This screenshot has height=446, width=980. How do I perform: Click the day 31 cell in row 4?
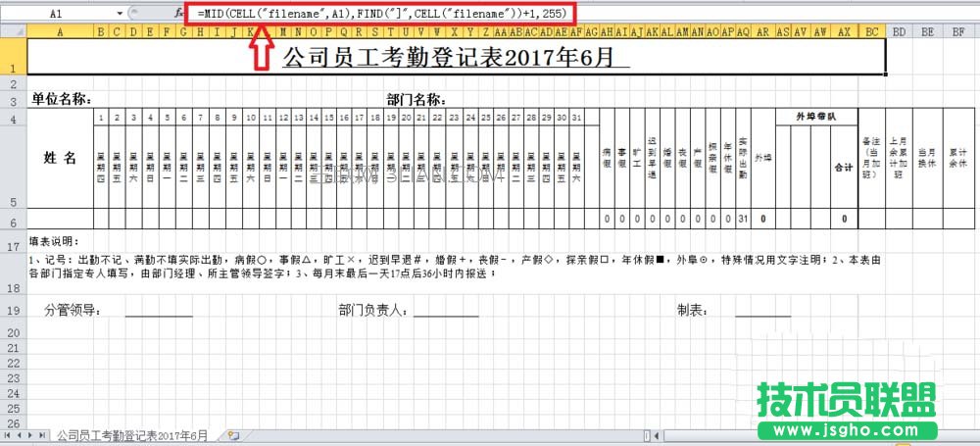[575, 117]
